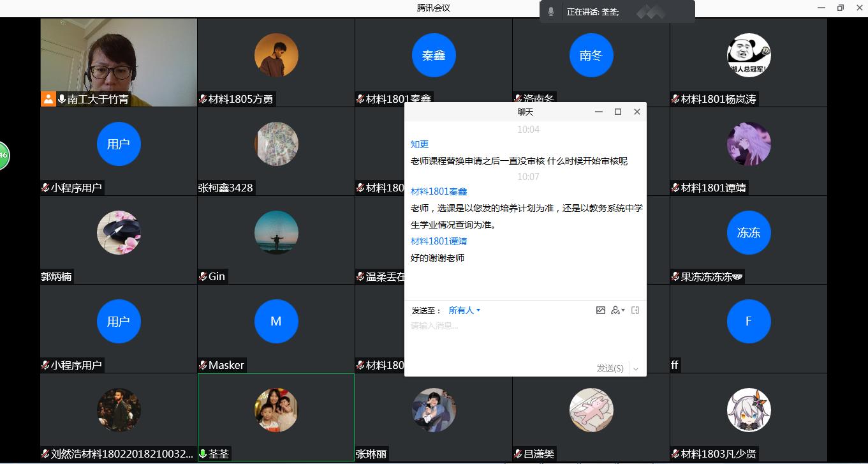The height and width of the screenshot is (464, 868).
Task: Open the chat permission settings icon
Action: (x=617, y=310)
